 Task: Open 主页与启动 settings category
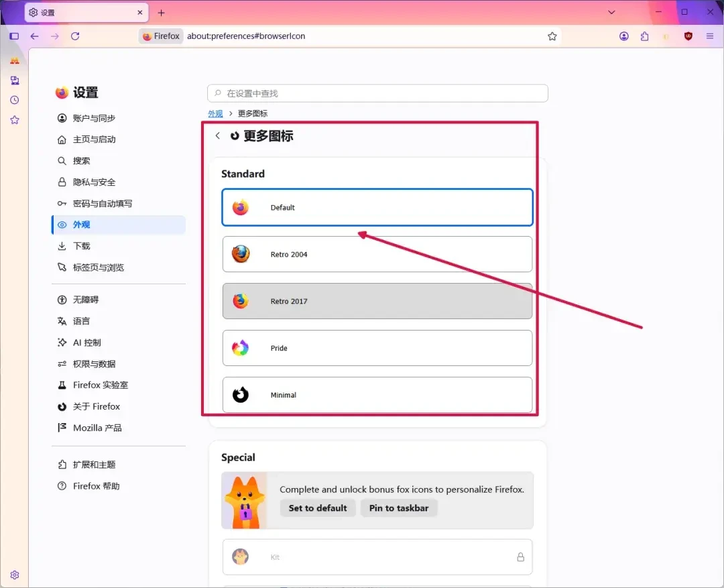coord(119,139)
